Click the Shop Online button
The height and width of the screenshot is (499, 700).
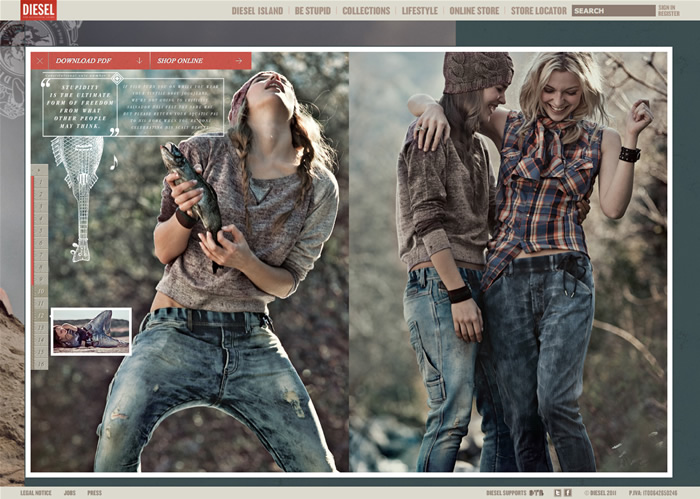(x=201, y=61)
